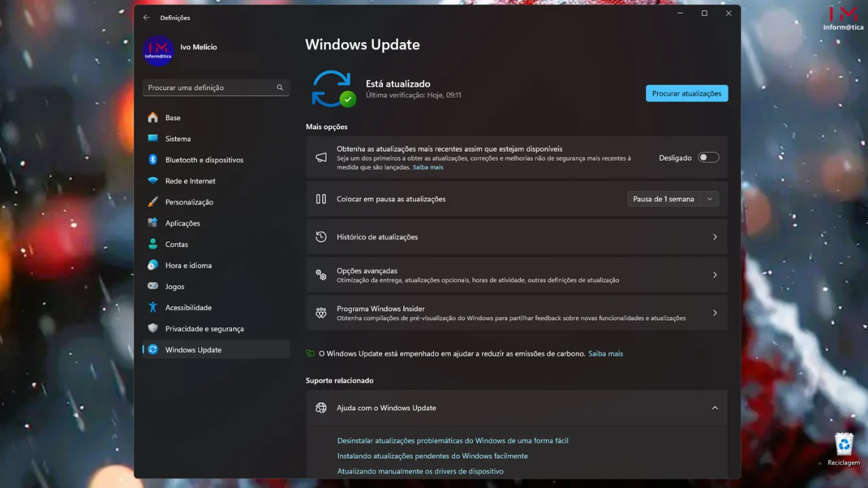The image size is (868, 488).
Task: Click the Aplicações icon in the sidebar
Action: [153, 223]
